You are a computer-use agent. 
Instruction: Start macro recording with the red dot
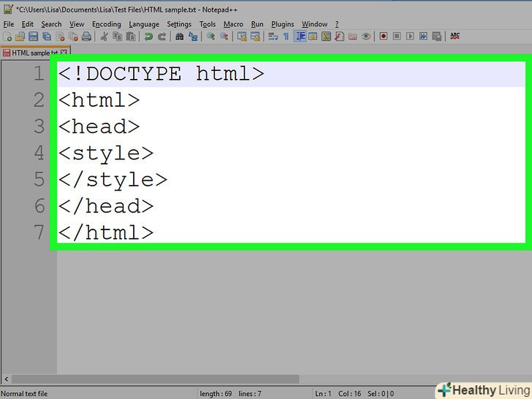coord(384,37)
